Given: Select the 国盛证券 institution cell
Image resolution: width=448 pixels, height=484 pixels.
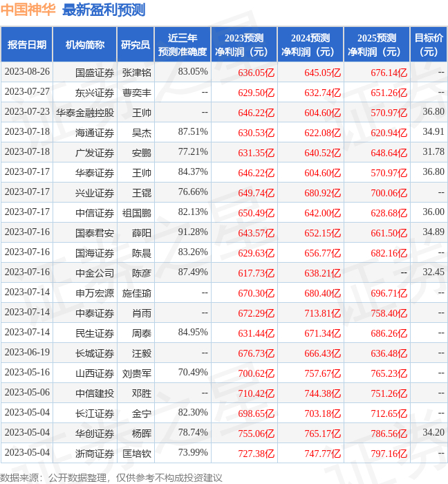Looking at the screenshot, I should (95, 73).
